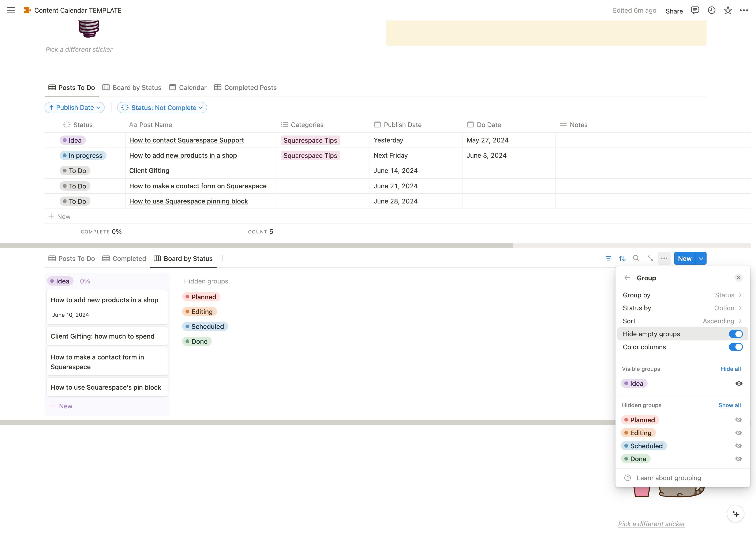Open the Completed Posts tab
The width and height of the screenshot is (756, 534).
click(x=245, y=88)
